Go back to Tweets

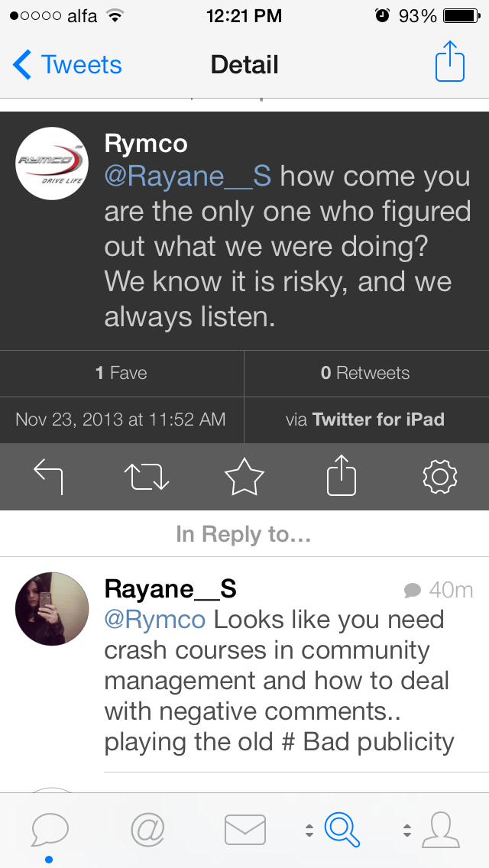(67, 65)
